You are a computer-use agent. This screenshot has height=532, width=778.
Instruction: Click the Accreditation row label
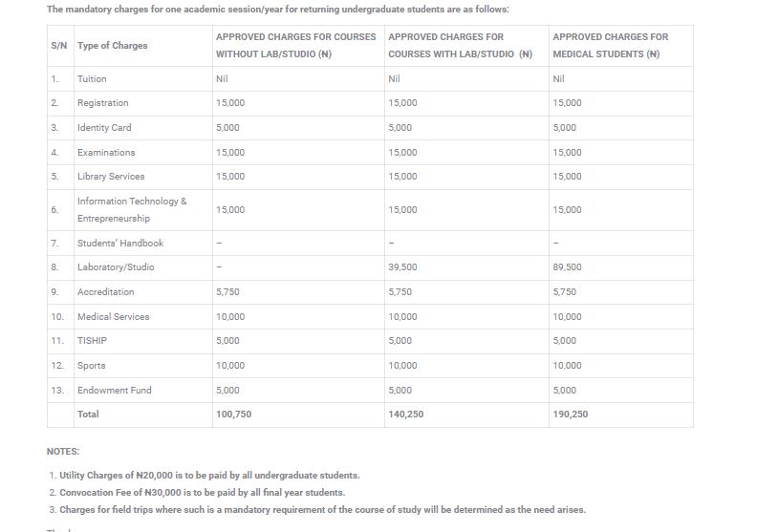tap(105, 292)
